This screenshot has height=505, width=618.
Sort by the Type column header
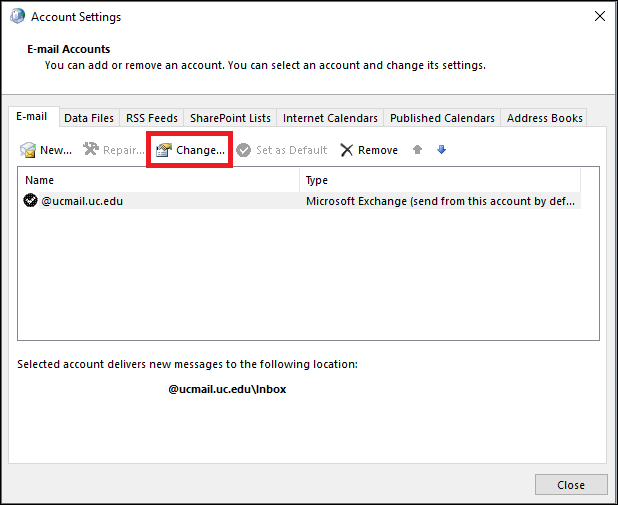(x=440, y=180)
